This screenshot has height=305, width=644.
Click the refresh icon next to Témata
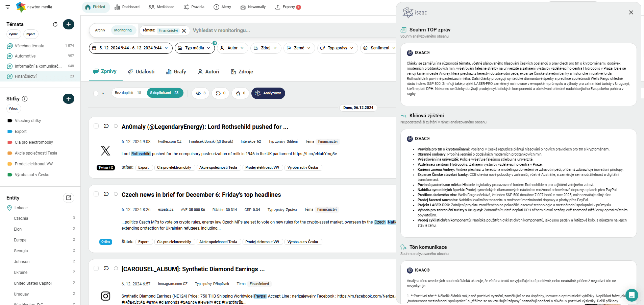55,24
